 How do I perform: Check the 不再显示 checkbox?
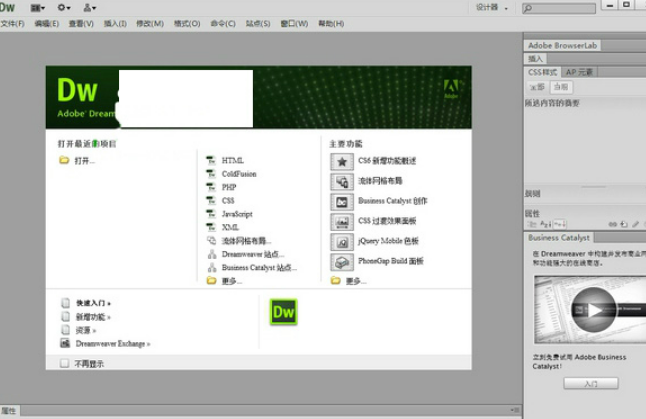65,364
